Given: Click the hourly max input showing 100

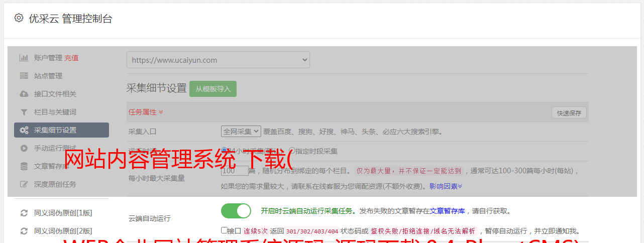Looking at the screenshot, I should 235,171.
